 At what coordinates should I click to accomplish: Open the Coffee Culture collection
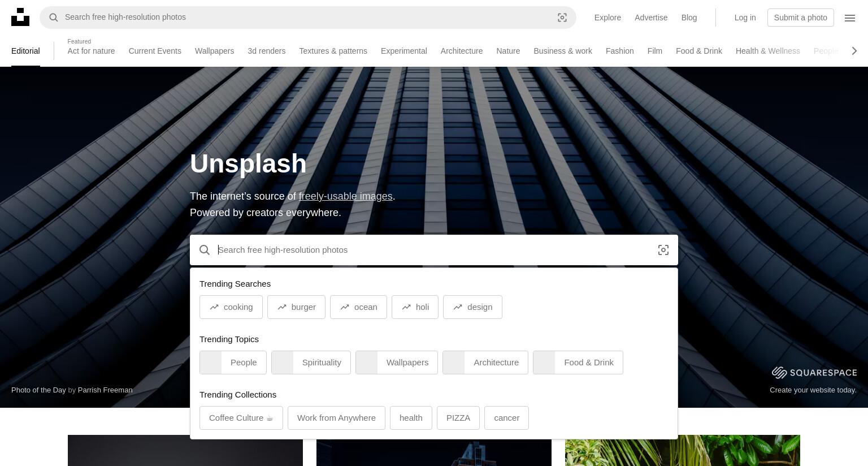(x=241, y=418)
